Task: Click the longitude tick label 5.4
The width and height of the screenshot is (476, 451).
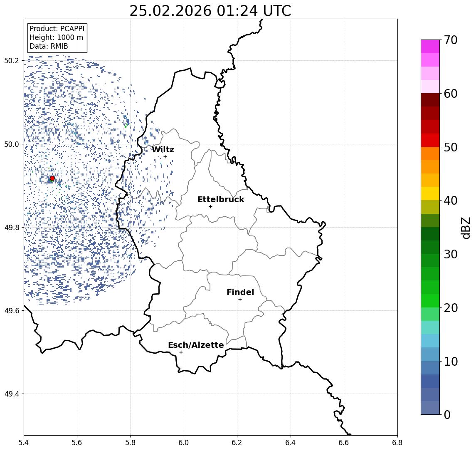Action: (24, 443)
